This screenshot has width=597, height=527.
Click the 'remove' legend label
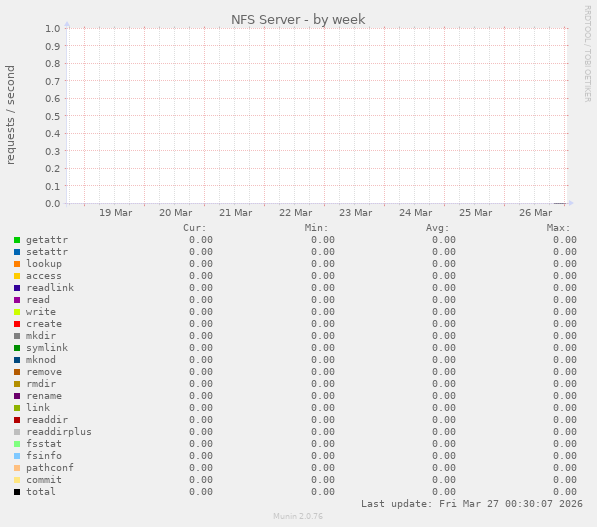coord(44,372)
